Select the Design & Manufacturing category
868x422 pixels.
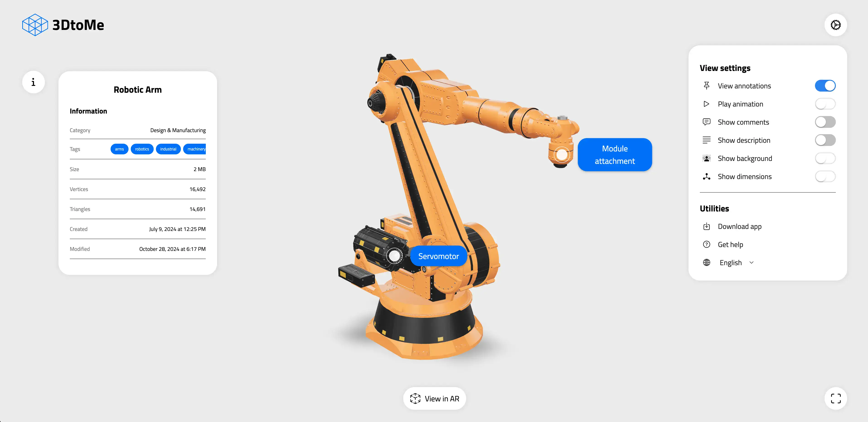click(178, 130)
